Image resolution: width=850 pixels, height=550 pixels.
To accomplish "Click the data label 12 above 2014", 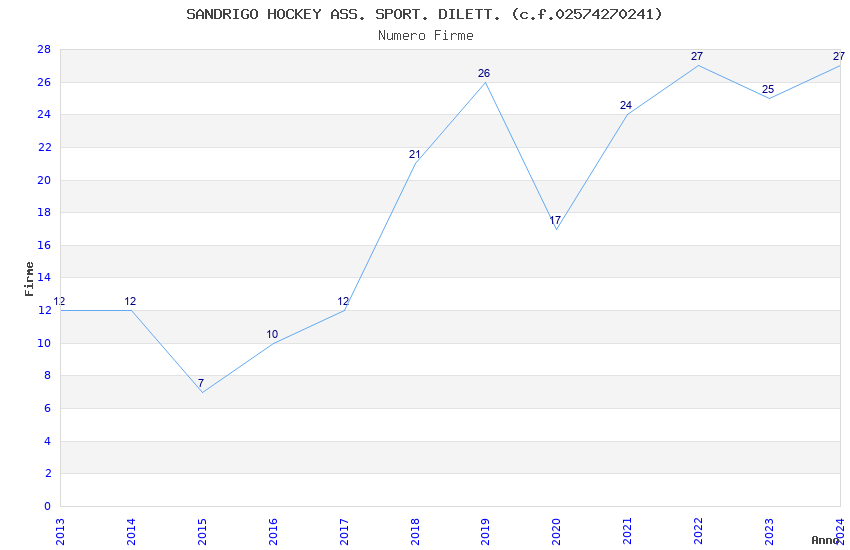I will click(130, 301).
